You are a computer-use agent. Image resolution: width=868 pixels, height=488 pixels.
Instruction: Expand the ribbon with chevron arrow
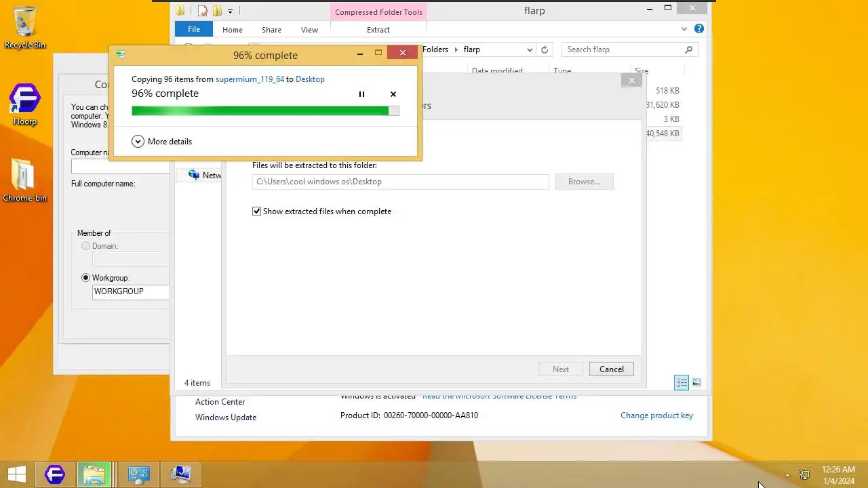tap(684, 29)
